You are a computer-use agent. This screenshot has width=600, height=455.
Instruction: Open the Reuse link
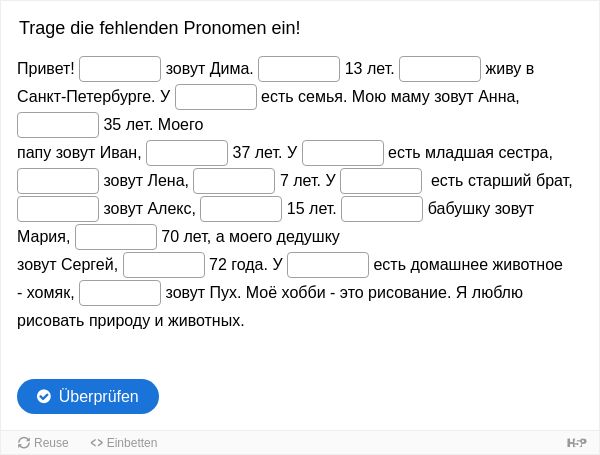click(43, 443)
